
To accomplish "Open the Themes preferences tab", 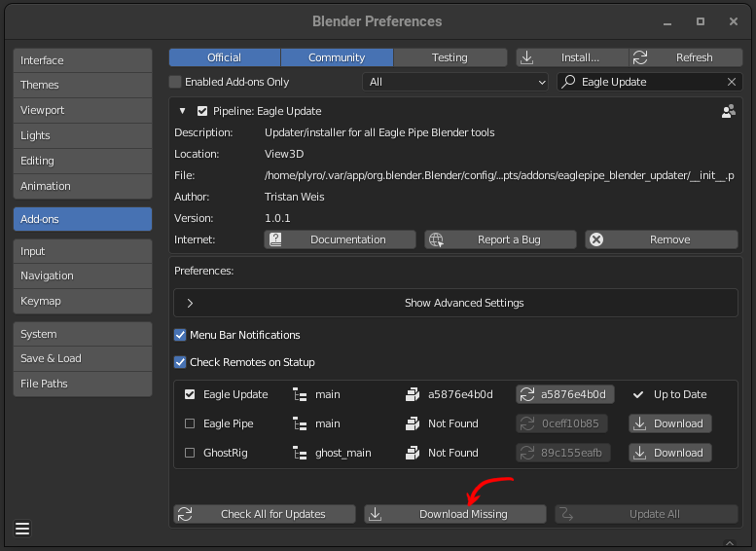I will [x=83, y=85].
